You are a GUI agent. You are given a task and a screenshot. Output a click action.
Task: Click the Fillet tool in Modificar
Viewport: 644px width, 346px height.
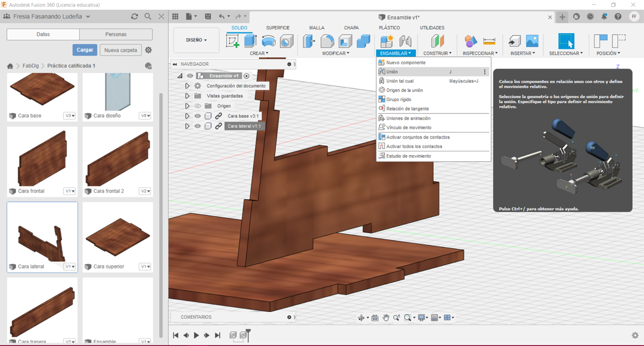coord(327,41)
